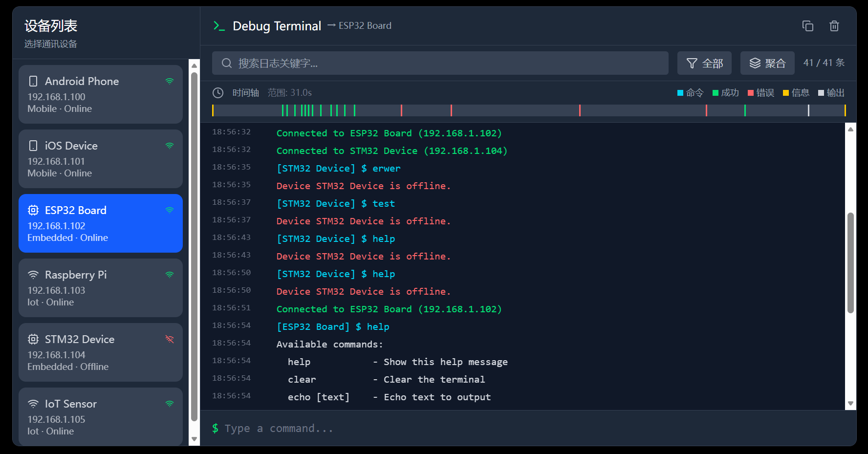Click the ESP32 Board chip icon
Viewport: 868px width, 454px height.
[x=33, y=210]
